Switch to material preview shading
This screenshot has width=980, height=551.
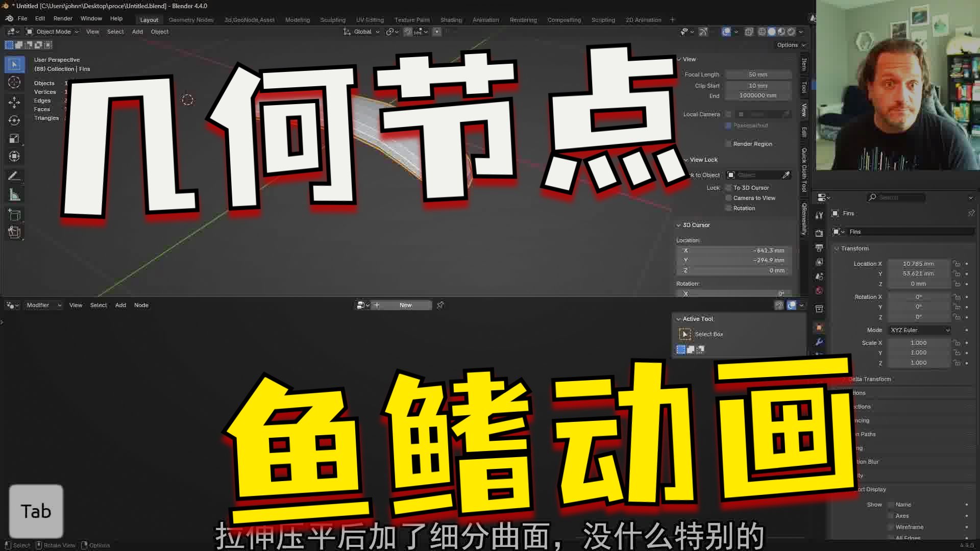[781, 32]
